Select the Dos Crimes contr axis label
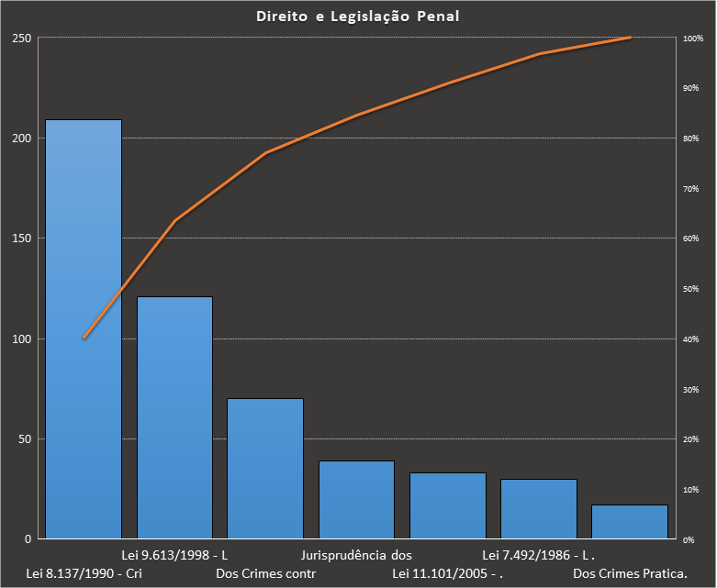717x588 pixels. click(x=265, y=574)
